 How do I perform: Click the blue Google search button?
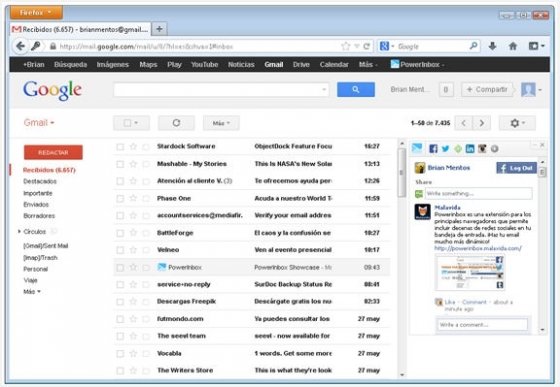pyautogui.click(x=356, y=89)
